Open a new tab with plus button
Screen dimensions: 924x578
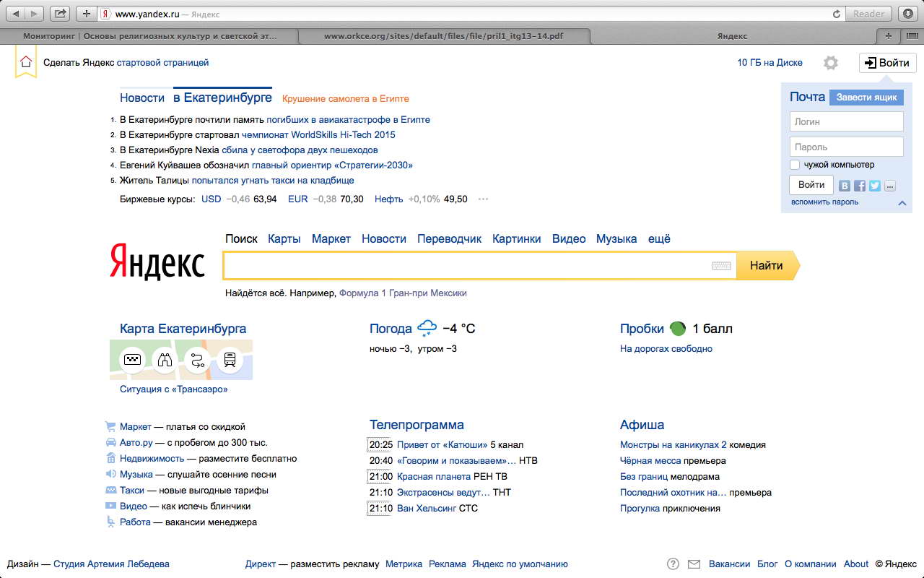[x=889, y=35]
